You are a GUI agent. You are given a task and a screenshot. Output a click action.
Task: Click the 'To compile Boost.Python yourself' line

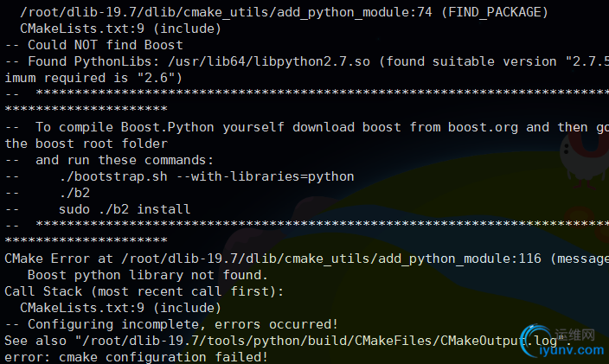pos(307,127)
